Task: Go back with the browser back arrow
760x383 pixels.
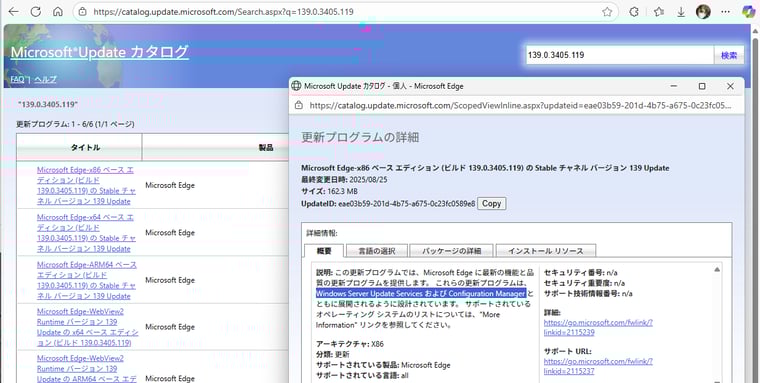Action: tap(14, 12)
